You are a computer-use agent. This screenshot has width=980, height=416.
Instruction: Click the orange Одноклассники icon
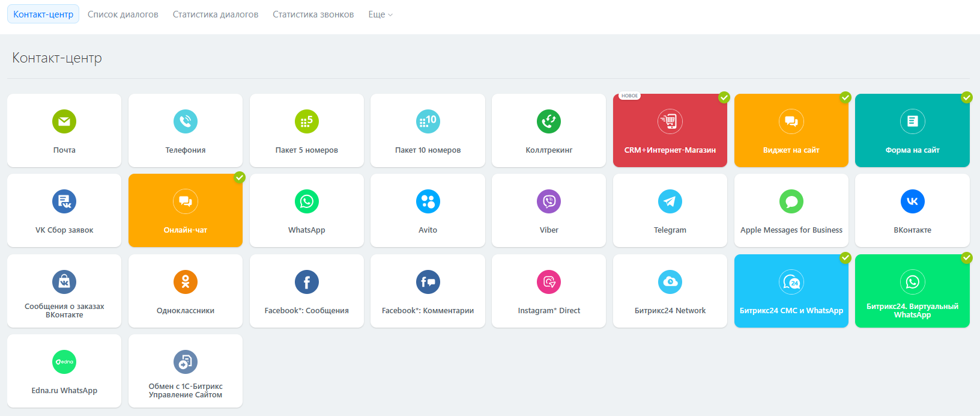click(186, 282)
